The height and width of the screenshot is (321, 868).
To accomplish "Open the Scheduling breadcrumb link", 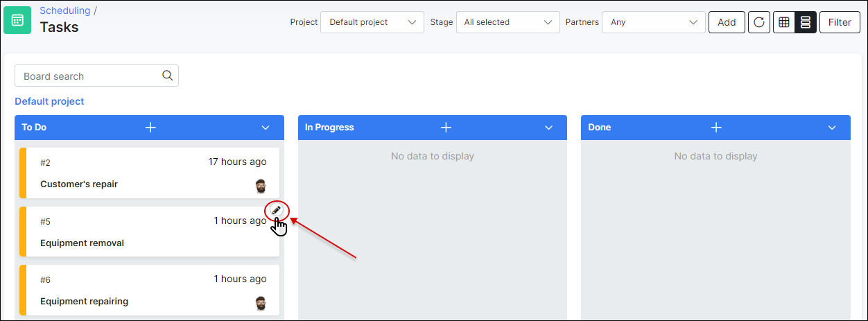I will coord(64,10).
